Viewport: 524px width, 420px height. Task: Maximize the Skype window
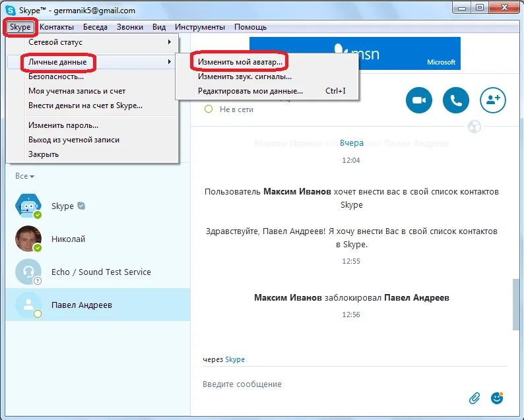coord(480,7)
